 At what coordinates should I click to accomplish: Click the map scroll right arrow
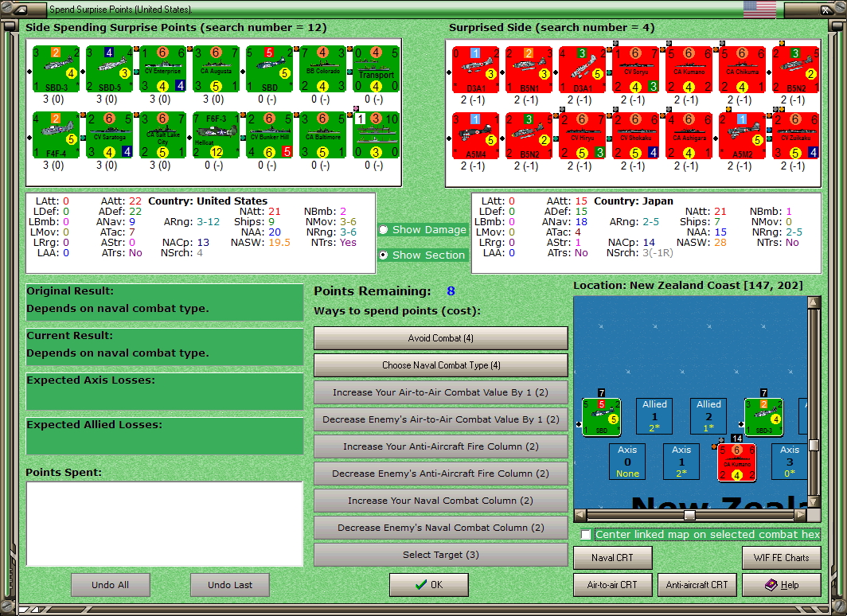tap(801, 515)
